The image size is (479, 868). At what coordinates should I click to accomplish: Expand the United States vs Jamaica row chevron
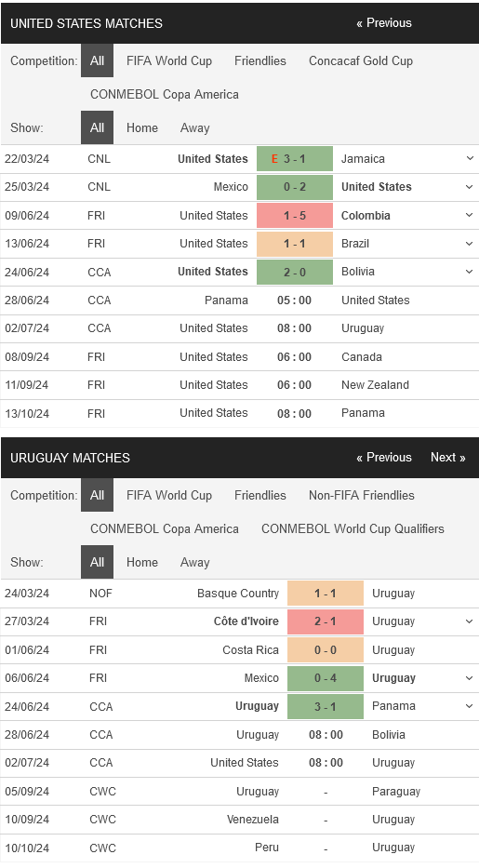(x=470, y=159)
